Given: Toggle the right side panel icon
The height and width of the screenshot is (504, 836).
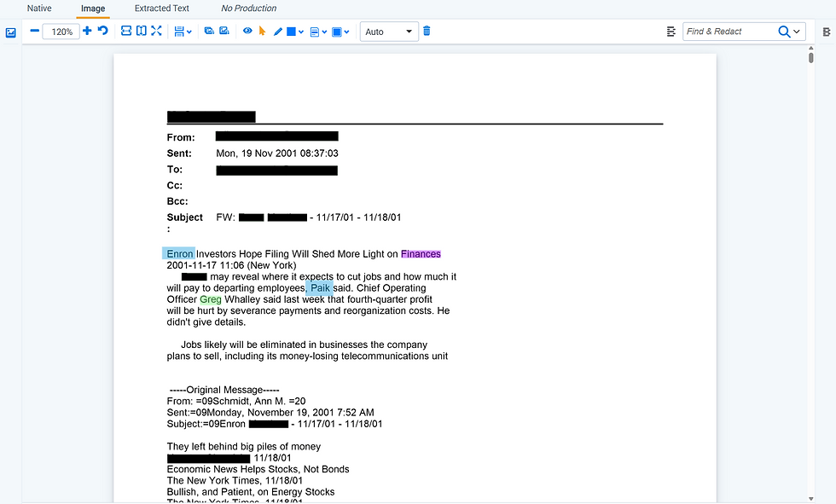Looking at the screenshot, I should coord(827,32).
